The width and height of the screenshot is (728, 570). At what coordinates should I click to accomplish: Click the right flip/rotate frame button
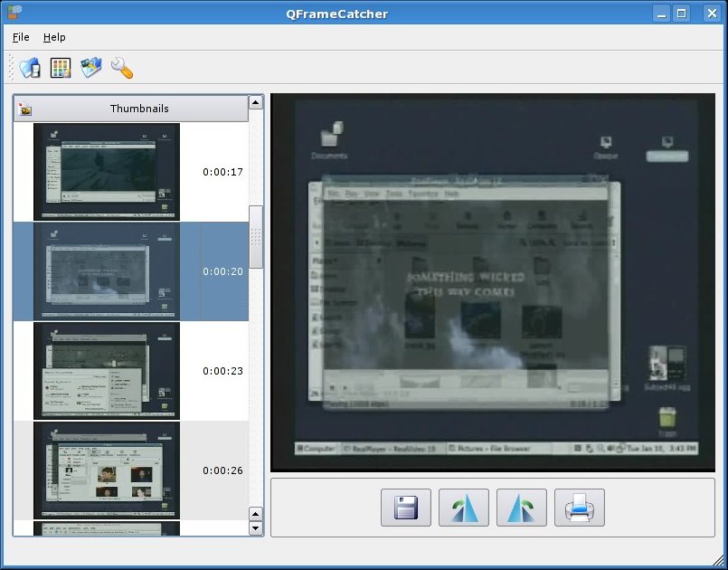tap(522, 508)
